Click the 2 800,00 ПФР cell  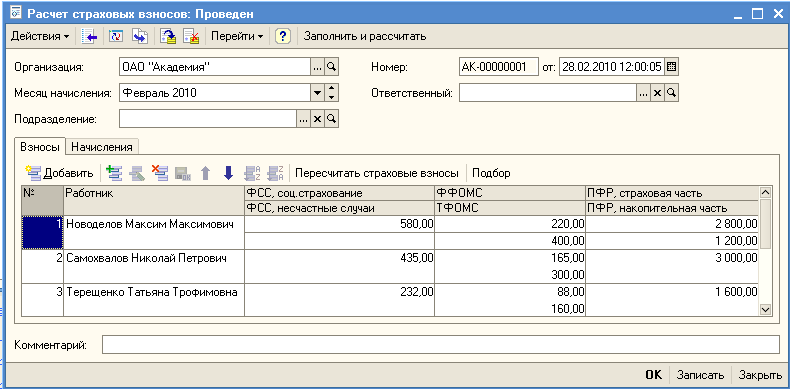672,224
